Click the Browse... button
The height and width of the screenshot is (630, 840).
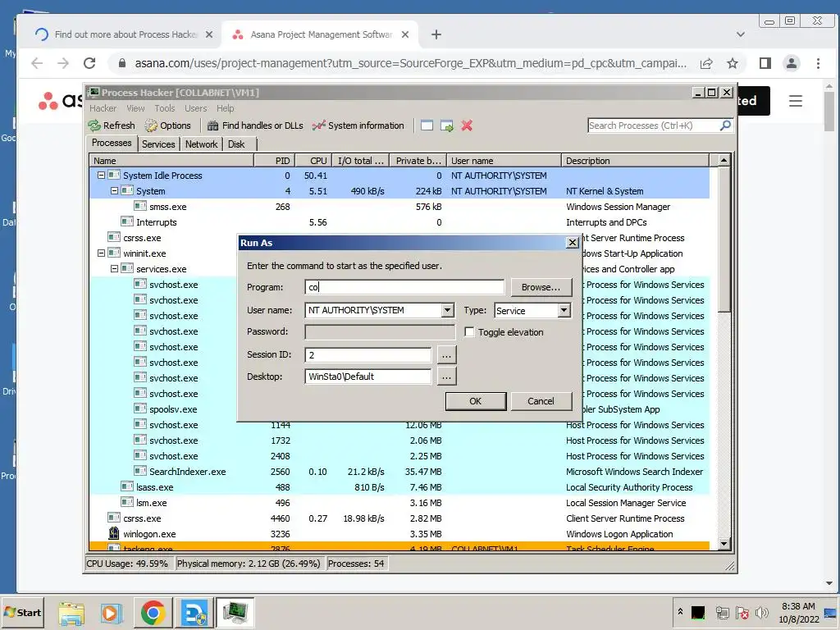[x=541, y=287]
